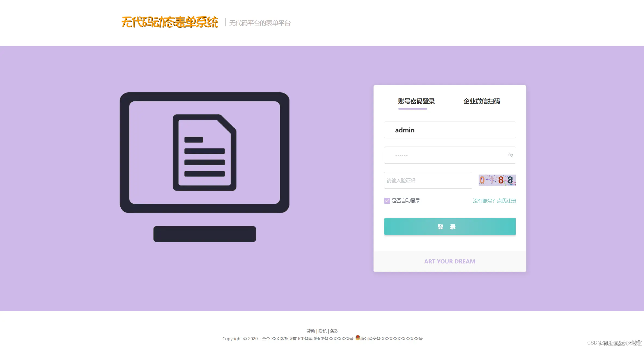Screen dimensions: 644x348
Task: Select the 账号密码登录 tab
Action: tap(416, 101)
